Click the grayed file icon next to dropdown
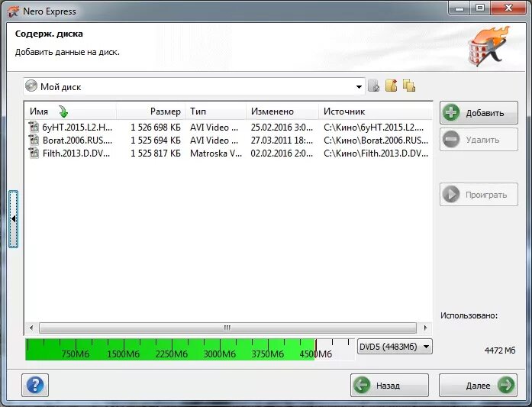Screen dimensions: 532x407 (373, 86)
